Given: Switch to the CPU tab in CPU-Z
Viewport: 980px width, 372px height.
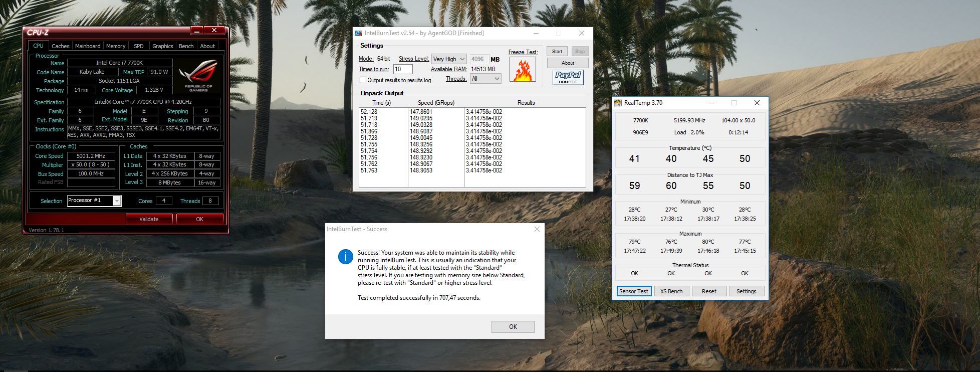Looking at the screenshot, I should 38,46.
